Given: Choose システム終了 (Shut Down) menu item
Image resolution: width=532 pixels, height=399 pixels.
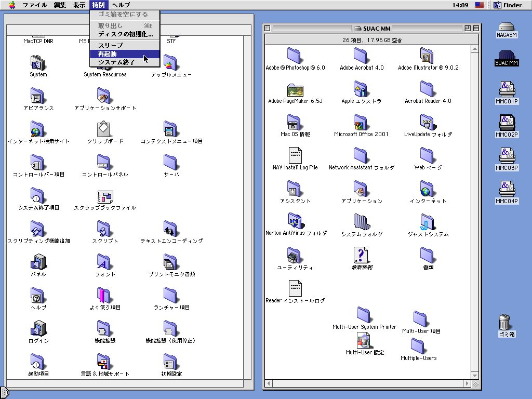Looking at the screenshot, I should coord(125,62).
